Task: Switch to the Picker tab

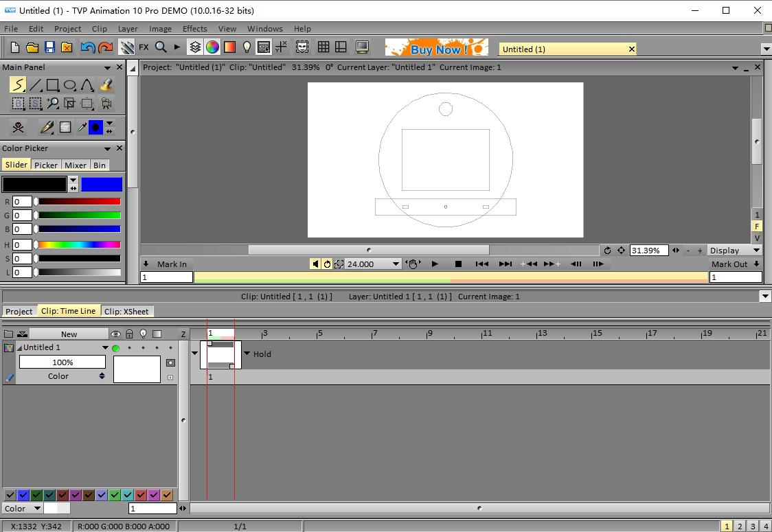Action: click(46, 165)
